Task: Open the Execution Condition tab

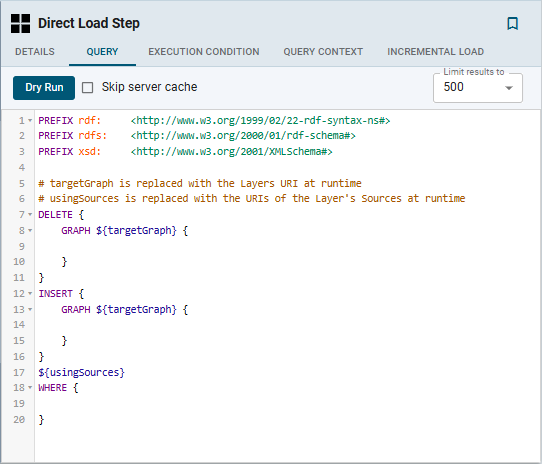Action: click(204, 52)
